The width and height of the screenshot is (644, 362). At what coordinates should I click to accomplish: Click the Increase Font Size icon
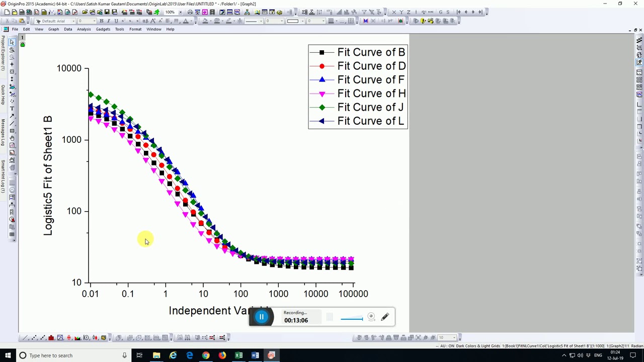click(x=152, y=21)
